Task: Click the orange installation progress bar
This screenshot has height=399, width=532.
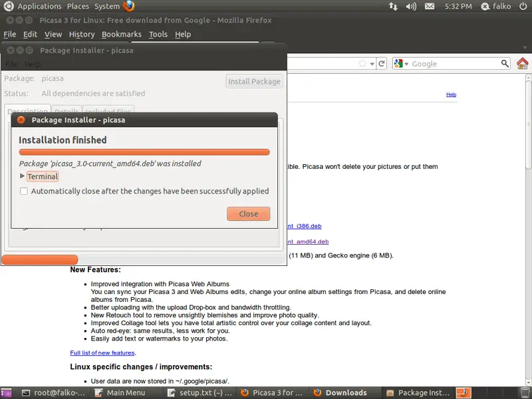Action: 144,152
